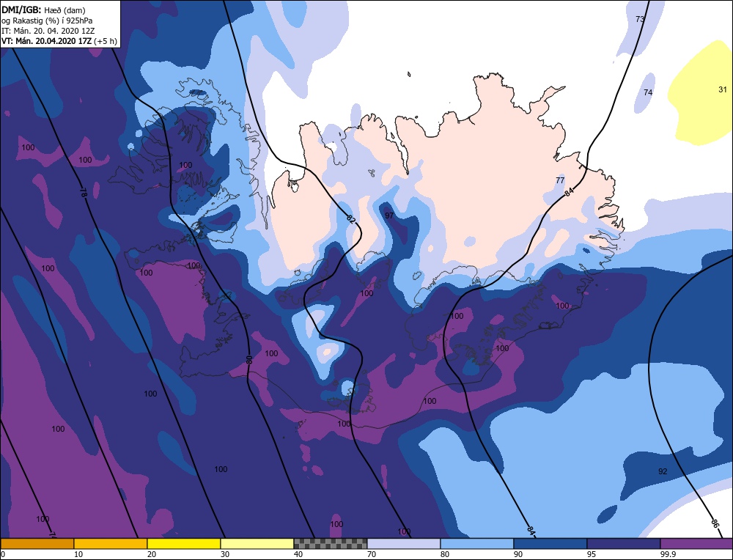Click the 90–95 medium blue legend swatch
The height and width of the screenshot is (560, 733).
550,544
